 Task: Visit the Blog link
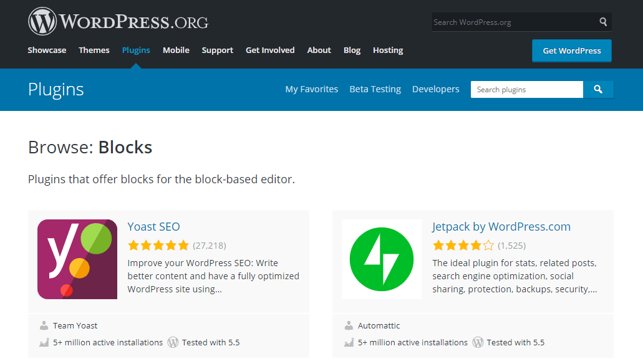click(352, 50)
